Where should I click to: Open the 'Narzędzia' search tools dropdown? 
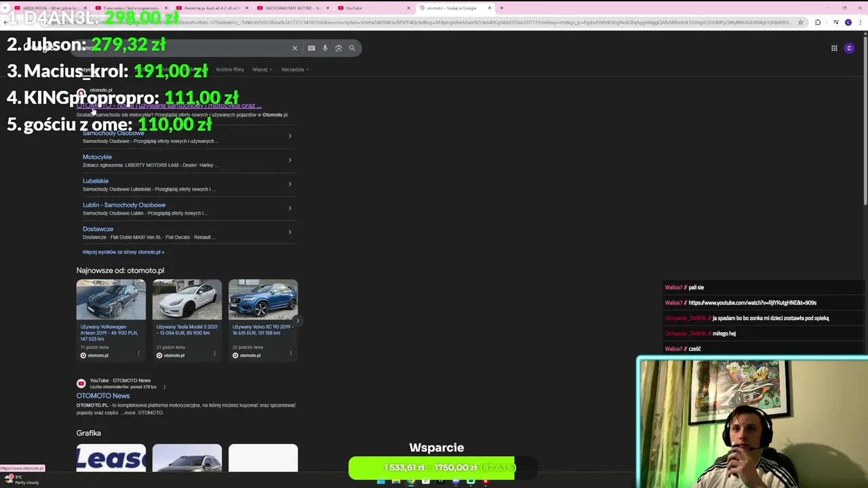tap(295, 69)
